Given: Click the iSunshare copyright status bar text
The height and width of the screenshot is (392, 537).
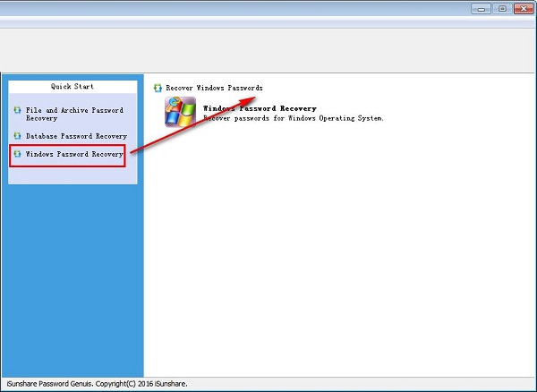Looking at the screenshot, I should pos(97,384).
